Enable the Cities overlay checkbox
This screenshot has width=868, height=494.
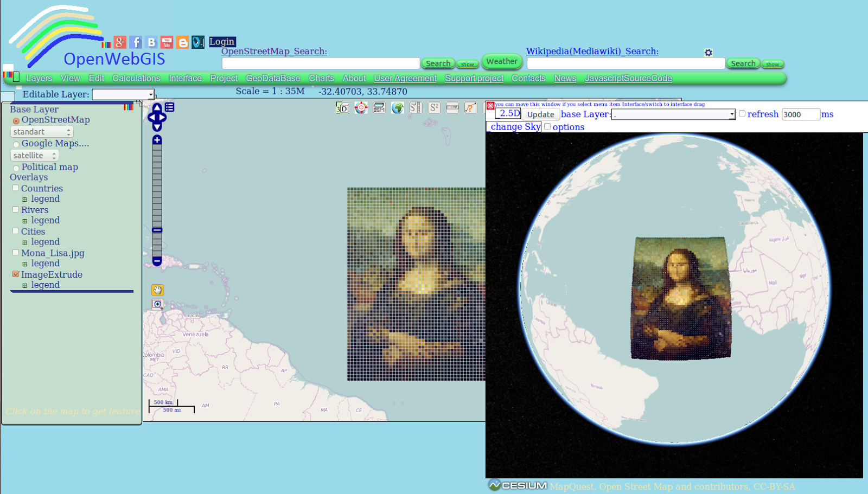[x=16, y=231]
